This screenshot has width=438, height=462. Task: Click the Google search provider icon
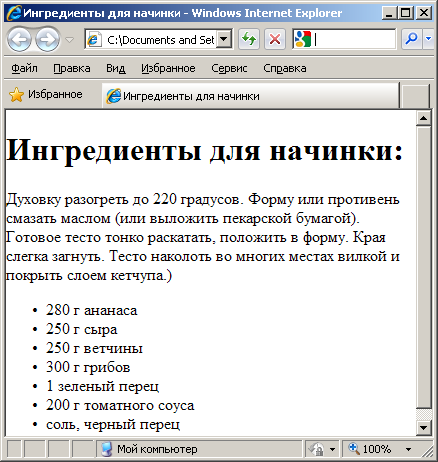(303, 39)
